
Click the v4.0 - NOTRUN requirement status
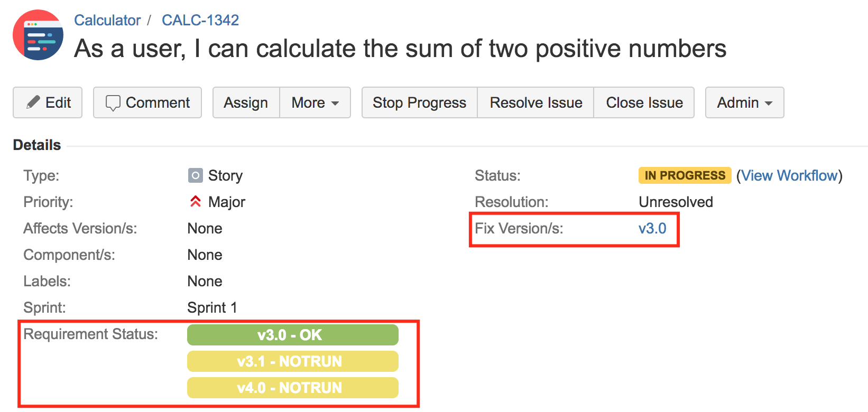[x=293, y=388]
